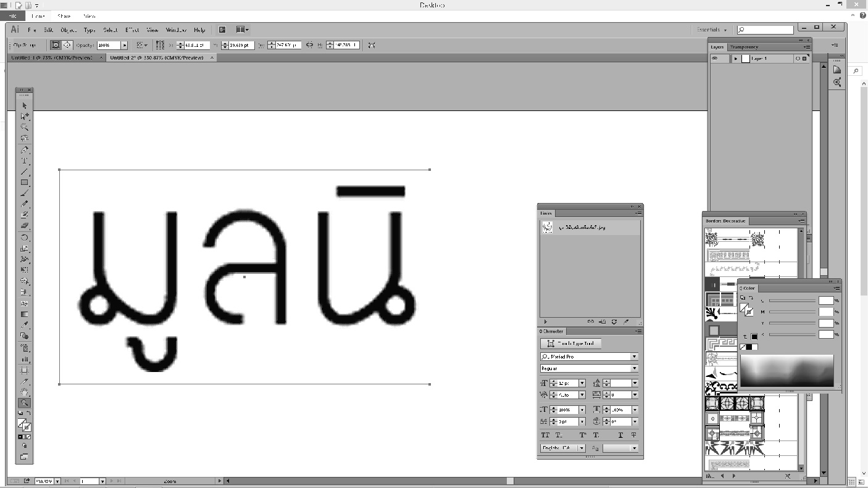Select the Type tool in the toolbox

[25, 160]
